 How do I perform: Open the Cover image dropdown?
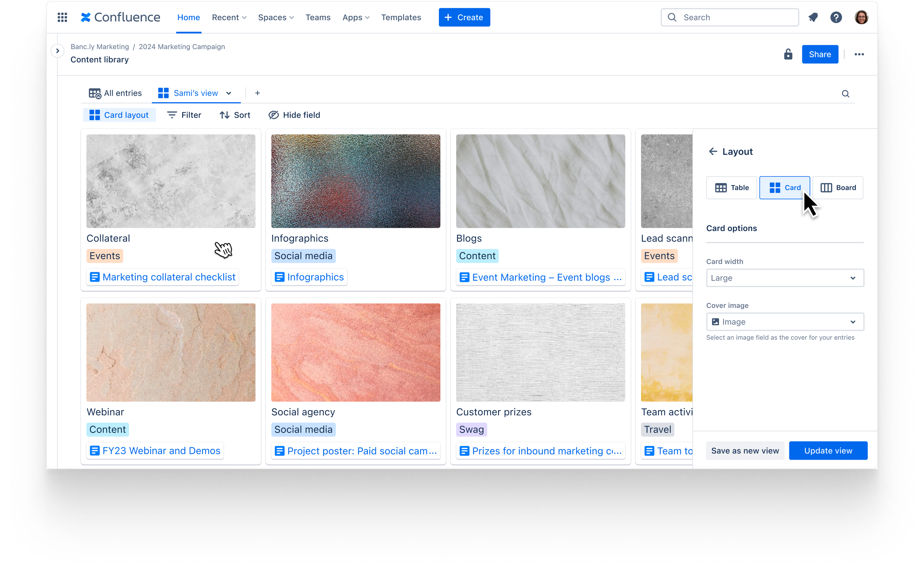[785, 322]
